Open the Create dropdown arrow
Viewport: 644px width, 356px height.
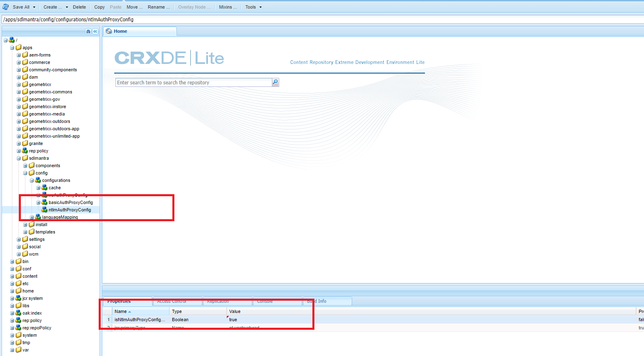click(67, 7)
